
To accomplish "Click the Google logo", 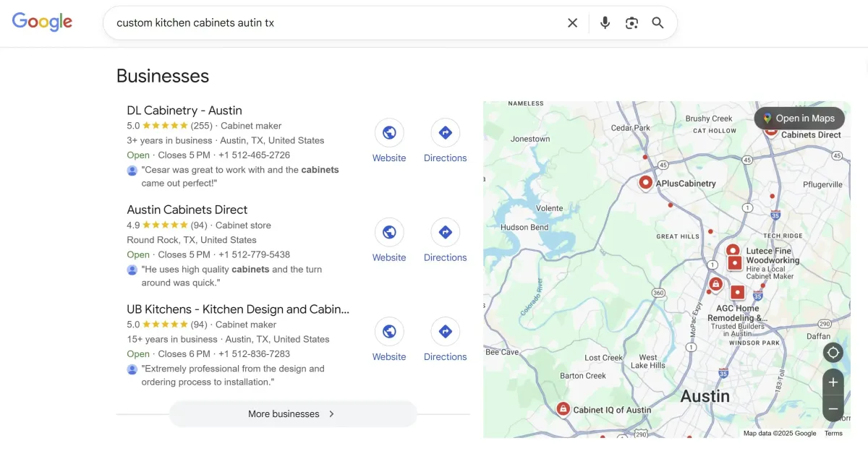I will pyautogui.click(x=42, y=22).
